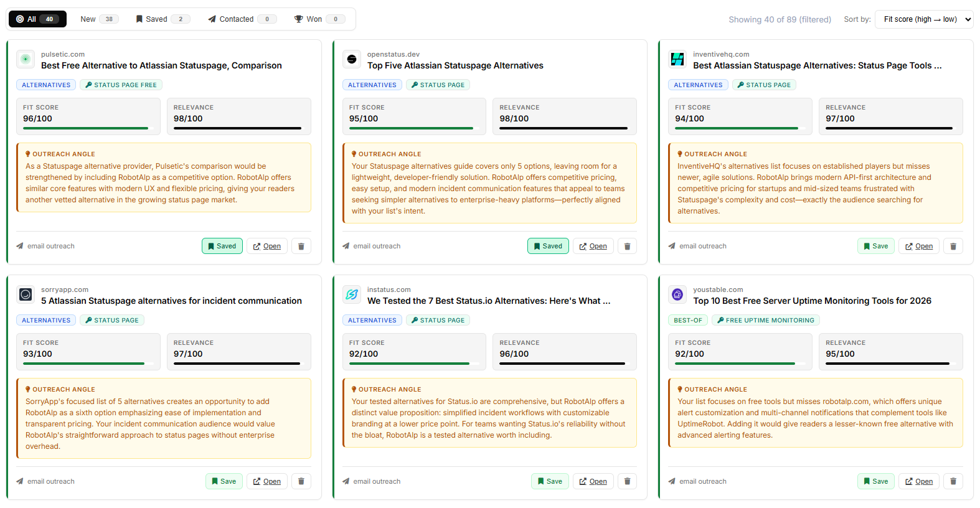Screen dimensions: 980x508
Task: Click ALTERNATIVES tag on pulsetic.com card
Action: tap(46, 85)
